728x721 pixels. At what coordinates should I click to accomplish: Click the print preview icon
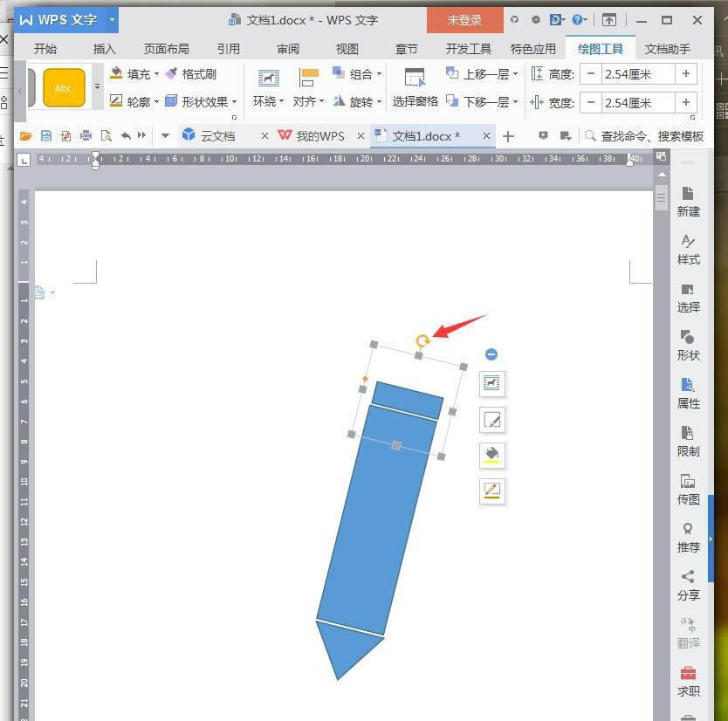(x=106, y=135)
